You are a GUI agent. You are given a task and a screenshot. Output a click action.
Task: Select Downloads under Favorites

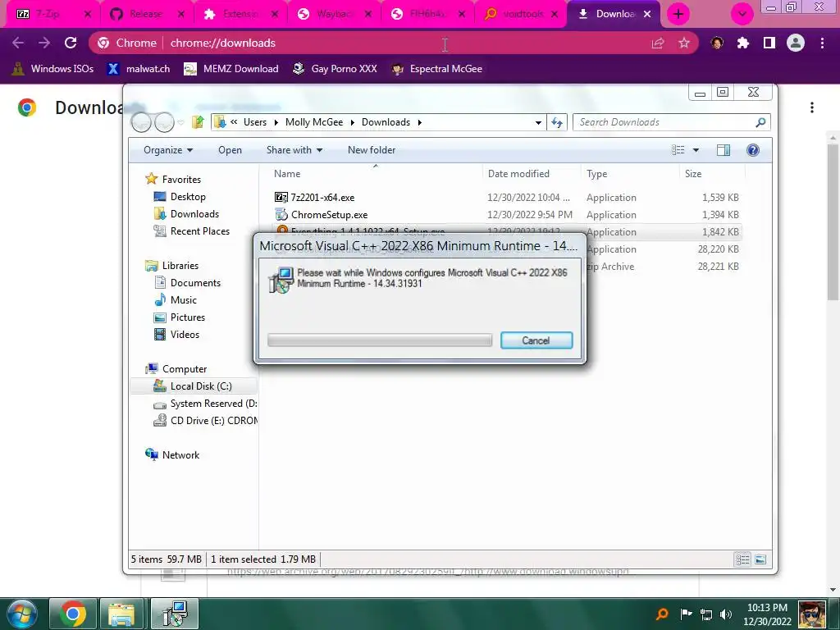click(x=186, y=214)
